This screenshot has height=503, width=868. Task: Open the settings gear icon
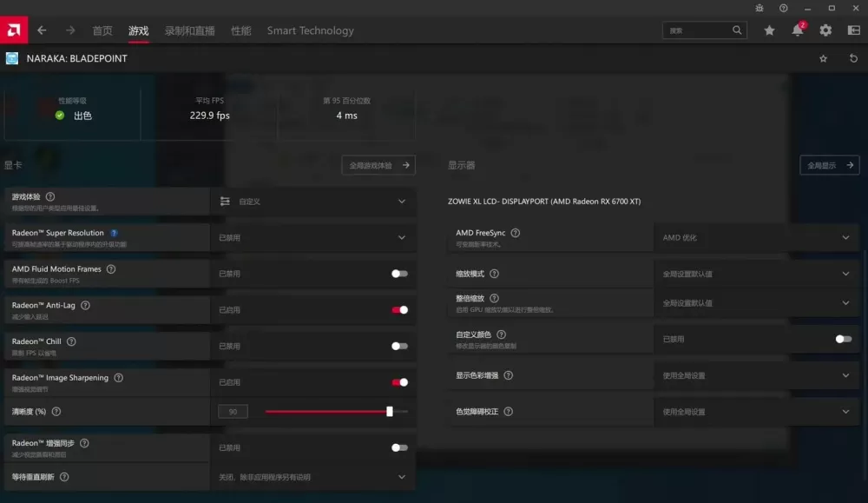coord(825,30)
